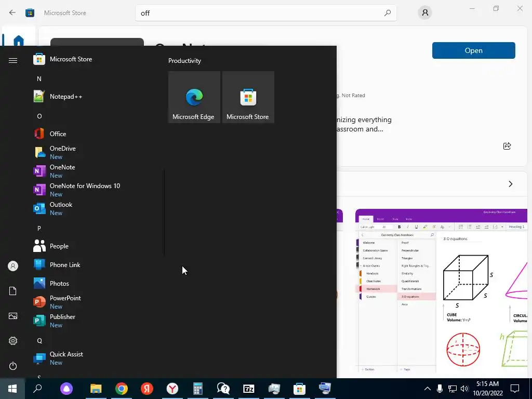532x399 pixels.
Task: Open Yandex Browser white Y icon on taskbar
Action: pyautogui.click(x=172, y=389)
